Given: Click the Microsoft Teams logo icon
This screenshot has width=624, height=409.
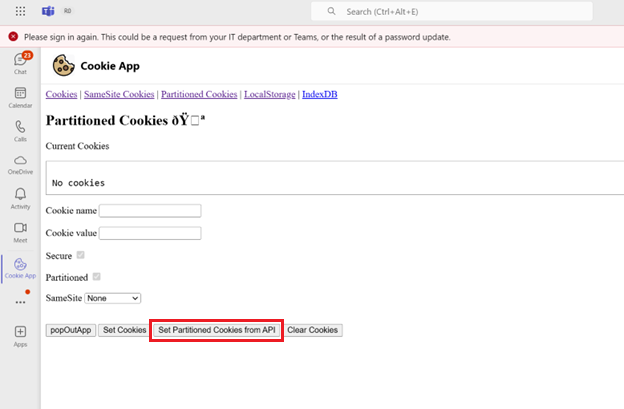Looking at the screenshot, I should pos(48,11).
